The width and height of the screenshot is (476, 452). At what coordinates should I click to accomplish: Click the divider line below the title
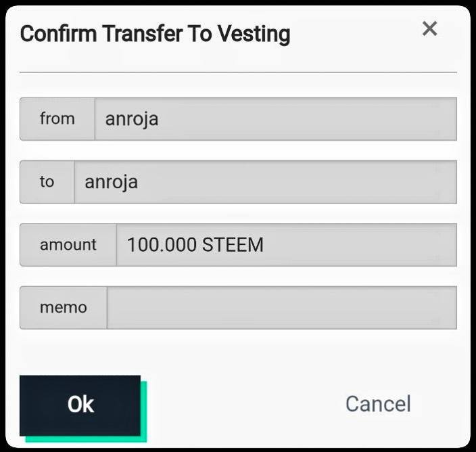238,72
